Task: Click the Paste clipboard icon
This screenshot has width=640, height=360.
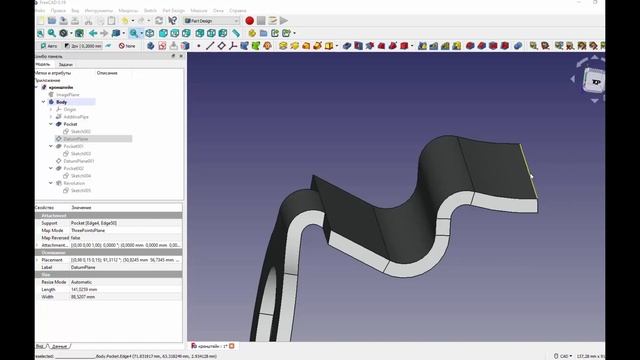Action: 111,20
